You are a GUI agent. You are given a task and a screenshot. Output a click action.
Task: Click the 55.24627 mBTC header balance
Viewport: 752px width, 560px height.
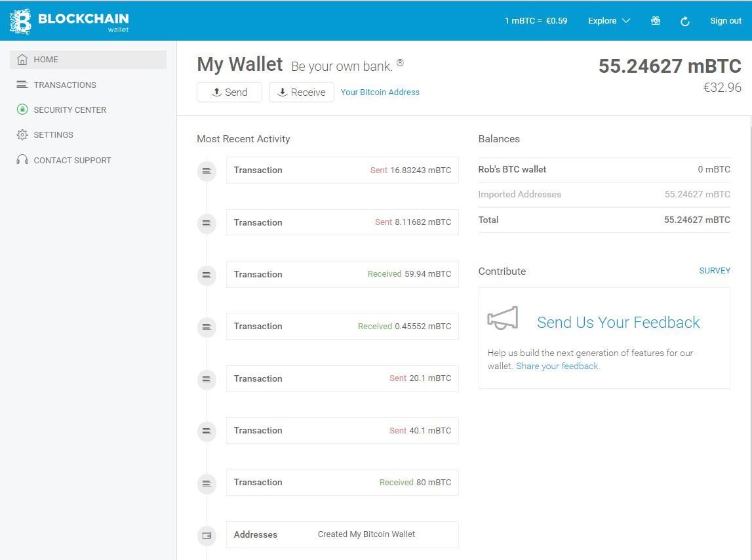(x=669, y=66)
